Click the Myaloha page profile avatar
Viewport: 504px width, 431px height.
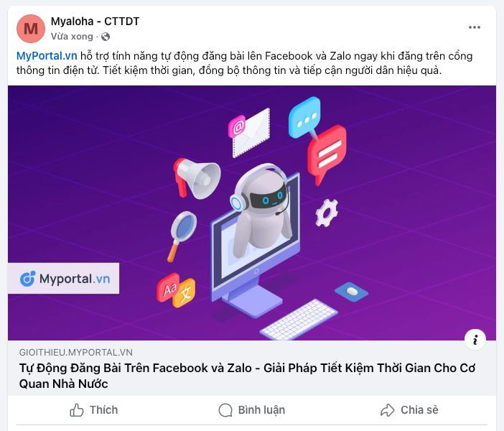tap(31, 29)
